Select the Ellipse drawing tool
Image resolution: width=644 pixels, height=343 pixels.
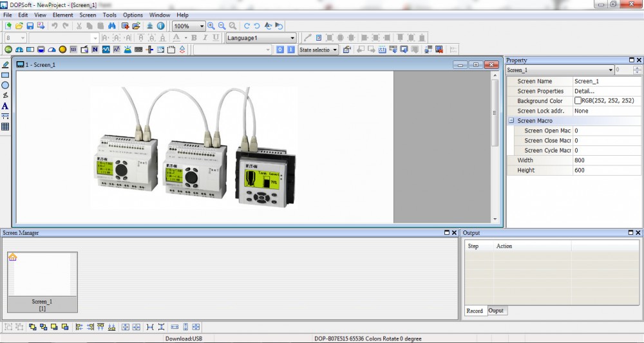[5, 85]
